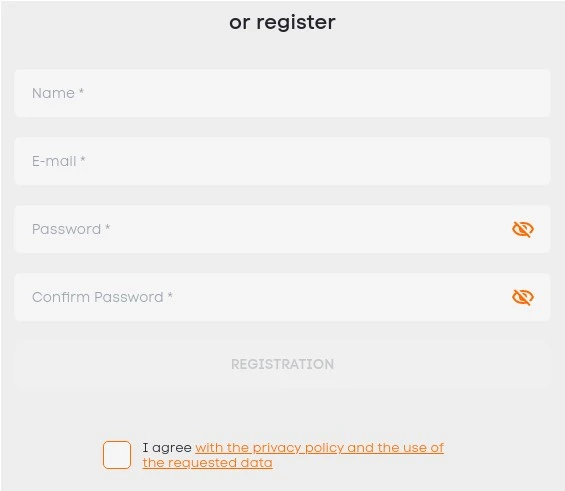The height and width of the screenshot is (491, 565).
Task: Unmask password using crossed-out eye icon
Action: point(523,229)
